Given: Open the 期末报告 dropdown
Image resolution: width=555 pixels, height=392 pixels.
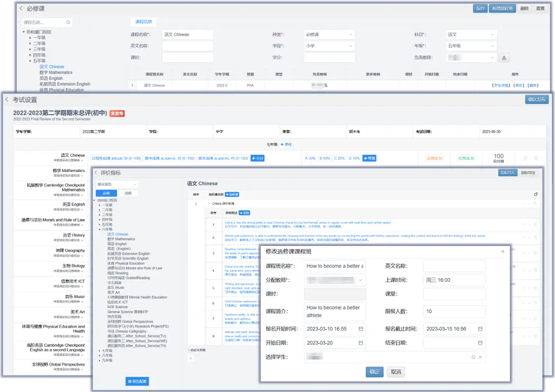Looking at the screenshot, I should point(117,185).
